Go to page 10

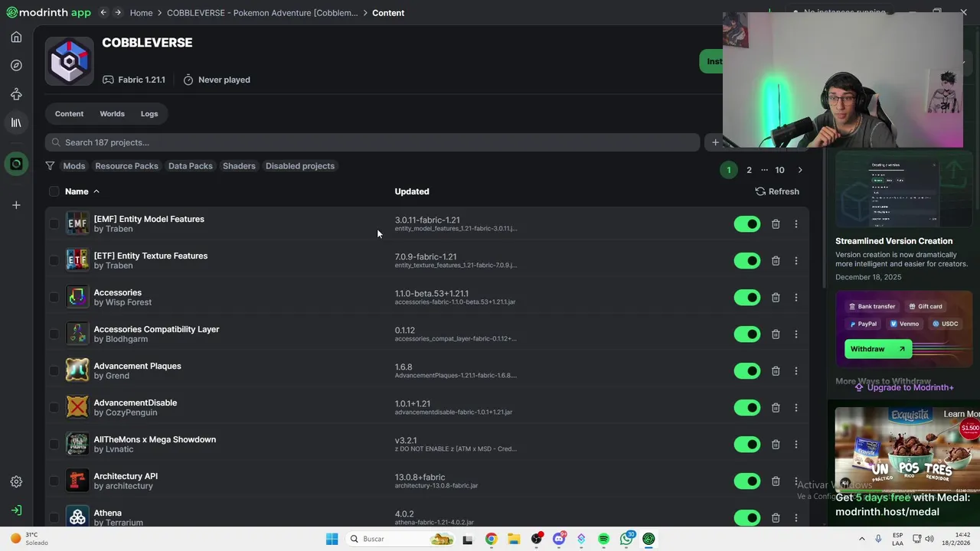pyautogui.click(x=779, y=170)
